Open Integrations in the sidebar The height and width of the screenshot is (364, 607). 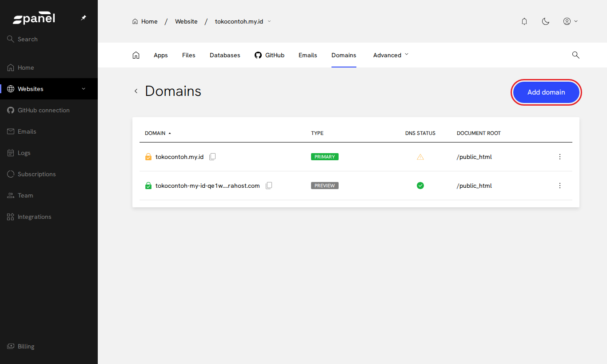(49, 217)
